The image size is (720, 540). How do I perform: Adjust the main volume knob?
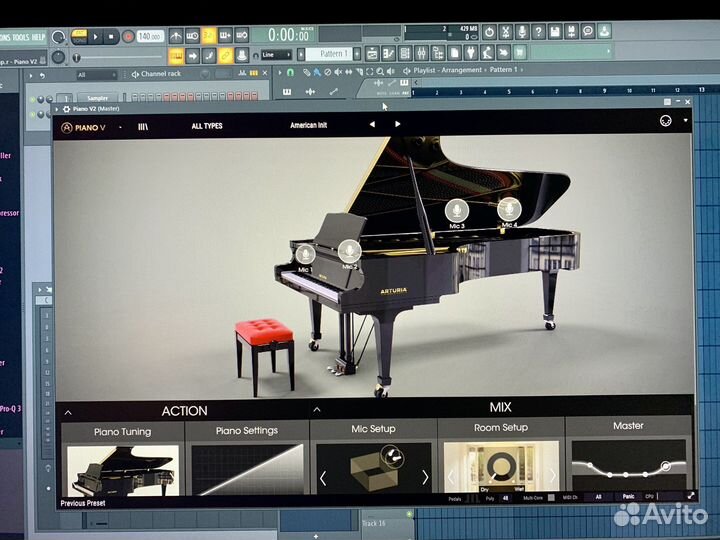[58, 37]
